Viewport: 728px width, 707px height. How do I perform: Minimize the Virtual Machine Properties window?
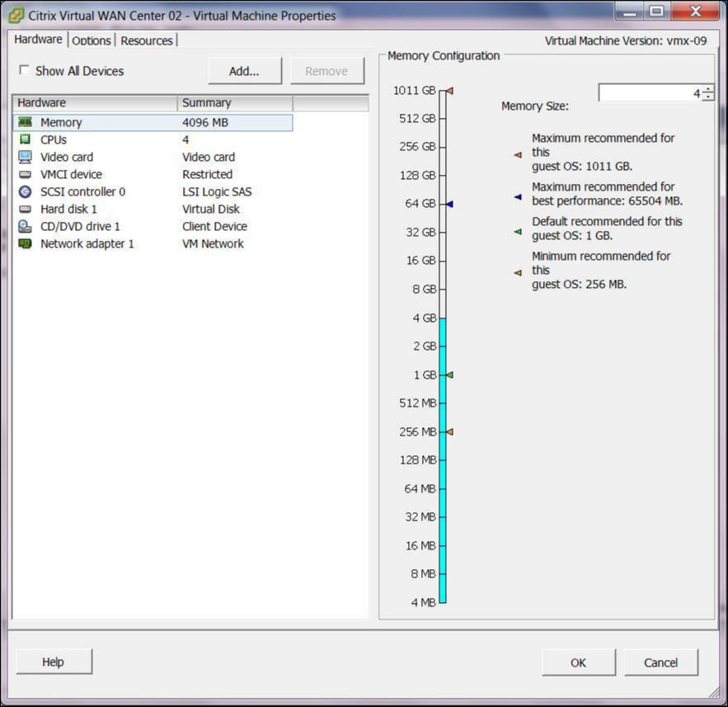(x=629, y=12)
